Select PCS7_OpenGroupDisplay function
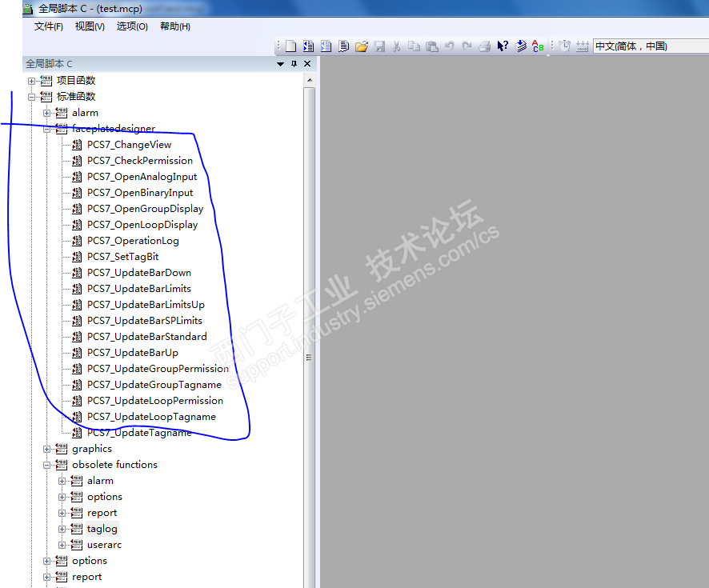 click(145, 209)
